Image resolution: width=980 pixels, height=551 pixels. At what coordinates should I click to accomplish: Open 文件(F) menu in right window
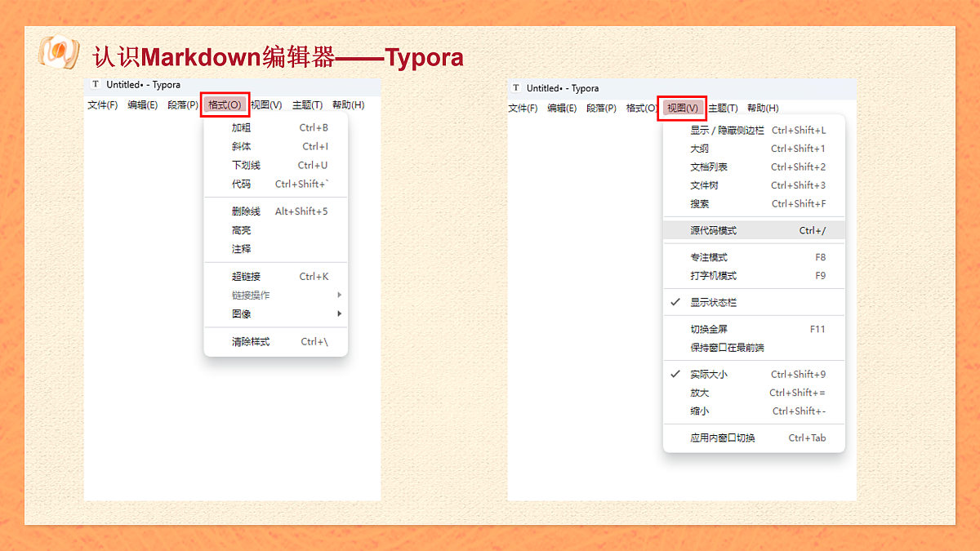(x=523, y=108)
